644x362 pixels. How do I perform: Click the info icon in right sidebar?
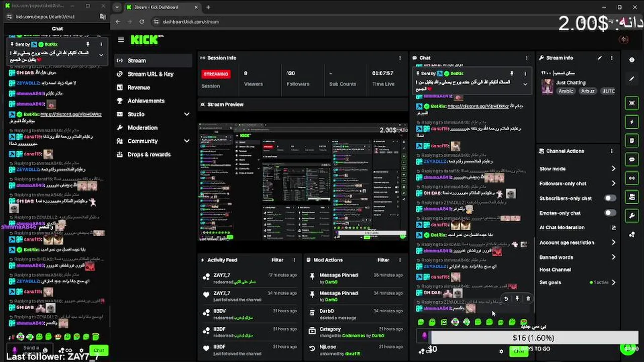point(632,60)
